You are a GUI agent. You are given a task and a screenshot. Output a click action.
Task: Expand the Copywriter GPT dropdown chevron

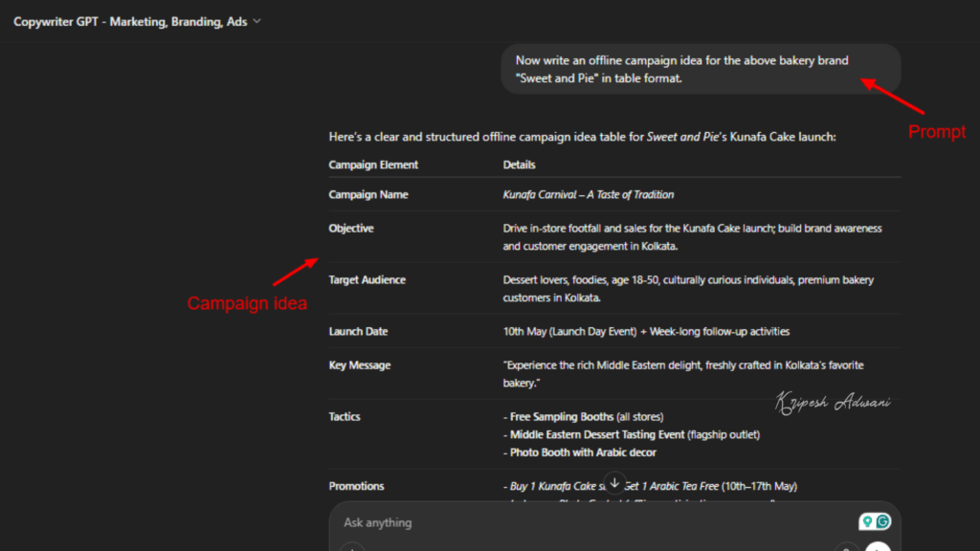click(255, 21)
